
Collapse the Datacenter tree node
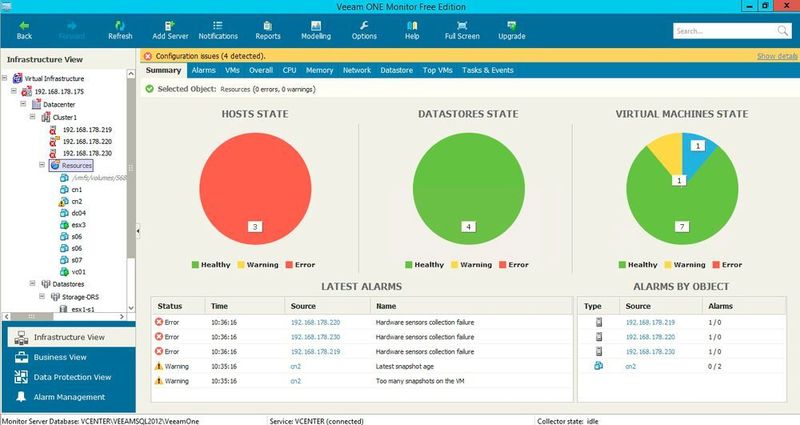tap(23, 104)
